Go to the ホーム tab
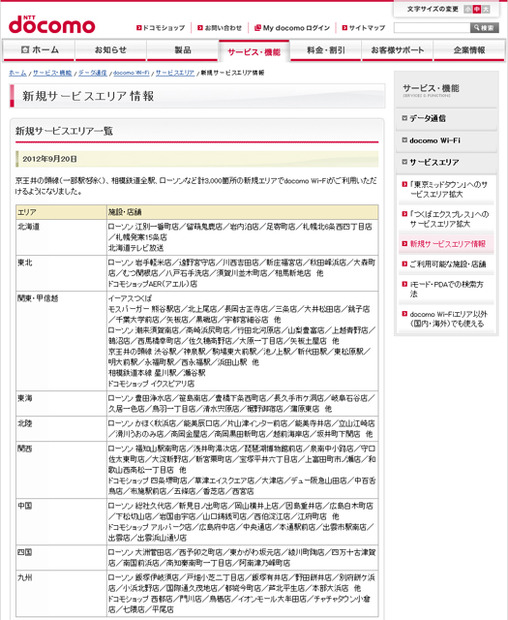Screen dimensions: 508x620 (39, 51)
